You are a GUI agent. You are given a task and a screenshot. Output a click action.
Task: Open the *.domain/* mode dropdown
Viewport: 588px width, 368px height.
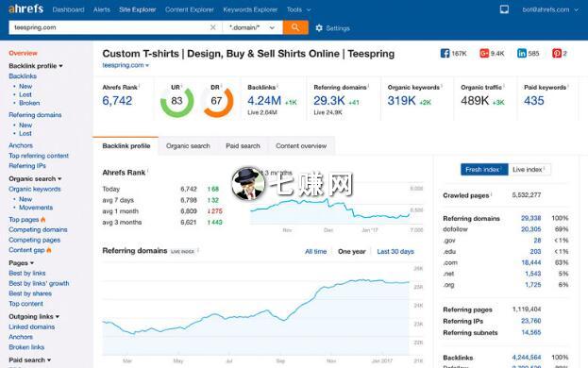pos(252,27)
